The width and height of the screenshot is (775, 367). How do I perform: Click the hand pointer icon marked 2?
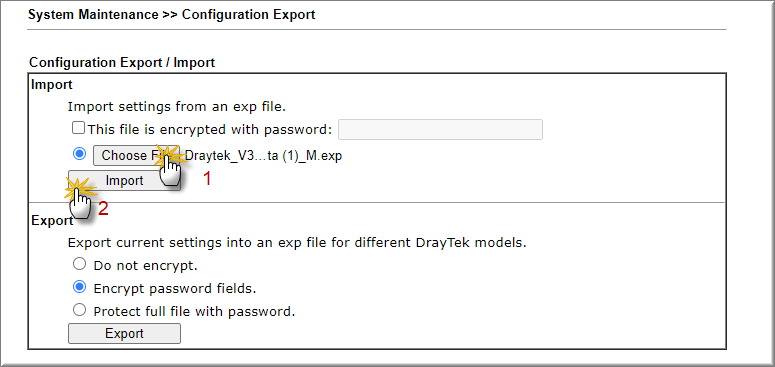pyautogui.click(x=81, y=204)
